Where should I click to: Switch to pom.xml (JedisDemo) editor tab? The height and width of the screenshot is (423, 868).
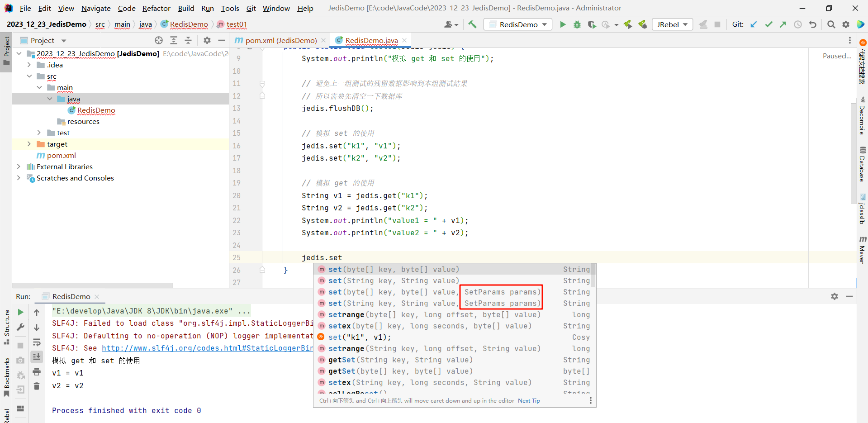(x=280, y=40)
